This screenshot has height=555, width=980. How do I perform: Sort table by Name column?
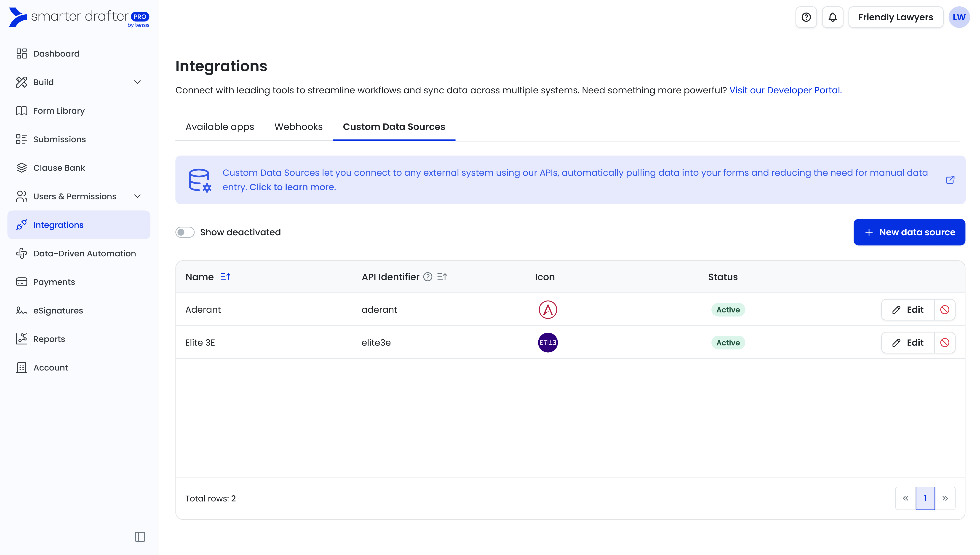[225, 277]
